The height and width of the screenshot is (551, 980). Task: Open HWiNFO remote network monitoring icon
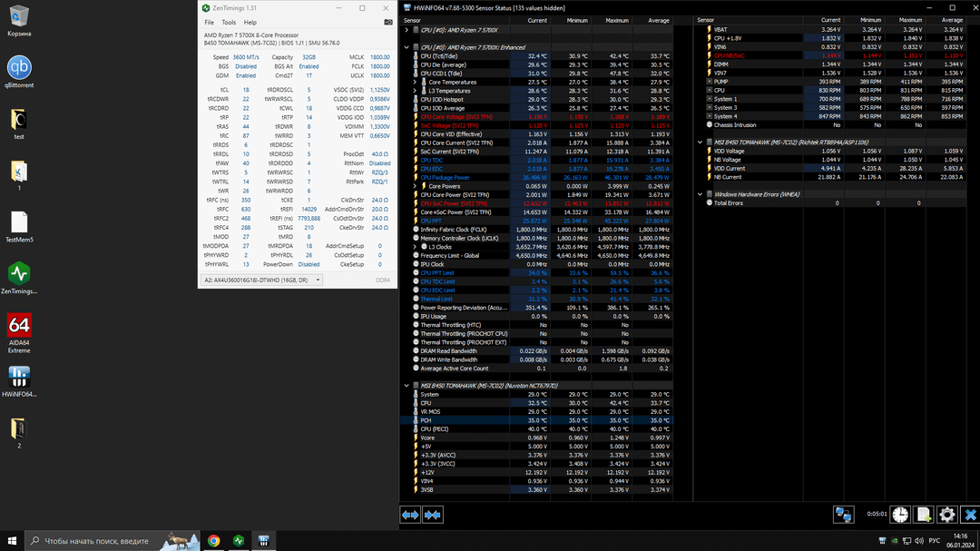click(x=843, y=514)
